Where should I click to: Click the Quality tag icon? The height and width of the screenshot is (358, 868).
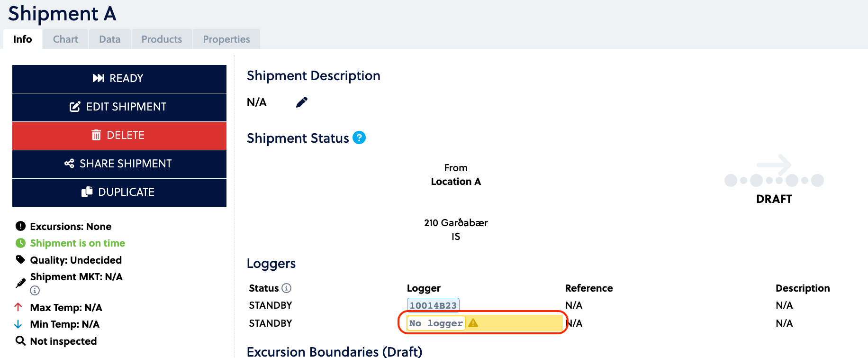[x=20, y=260]
